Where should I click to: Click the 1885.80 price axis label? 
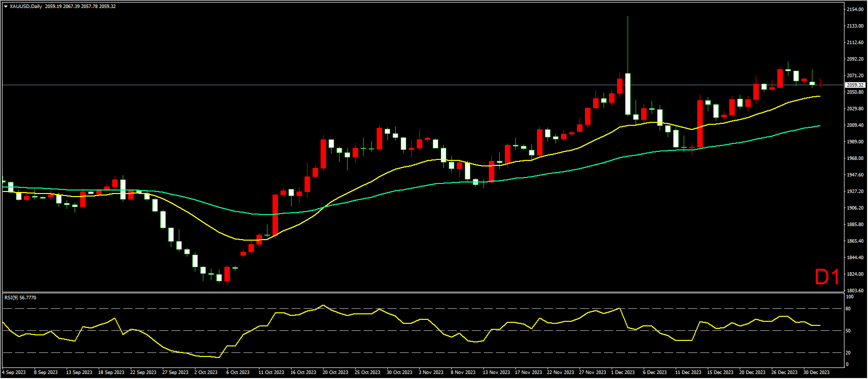[x=855, y=225]
